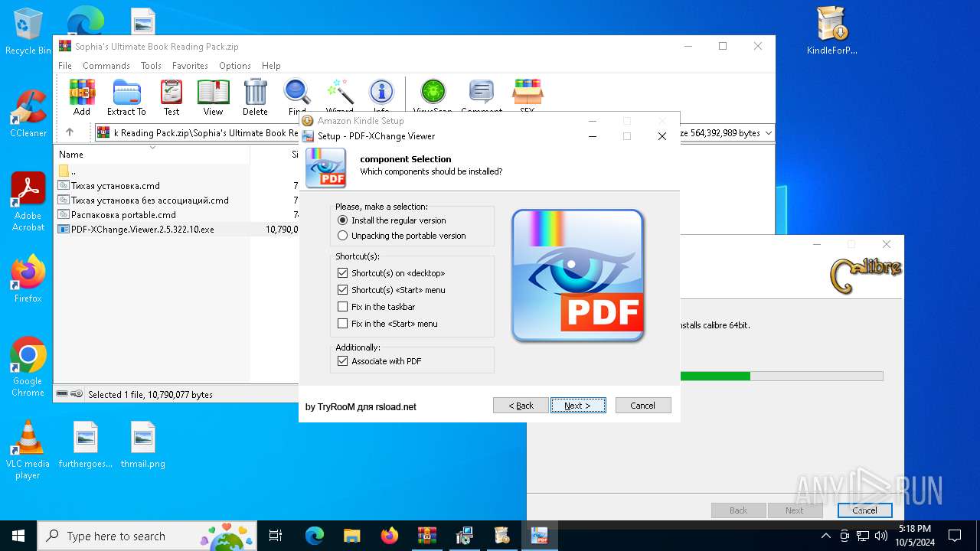Select Тихая установка.cmd in the list
Screen dimensions: 980x551
click(177, 185)
